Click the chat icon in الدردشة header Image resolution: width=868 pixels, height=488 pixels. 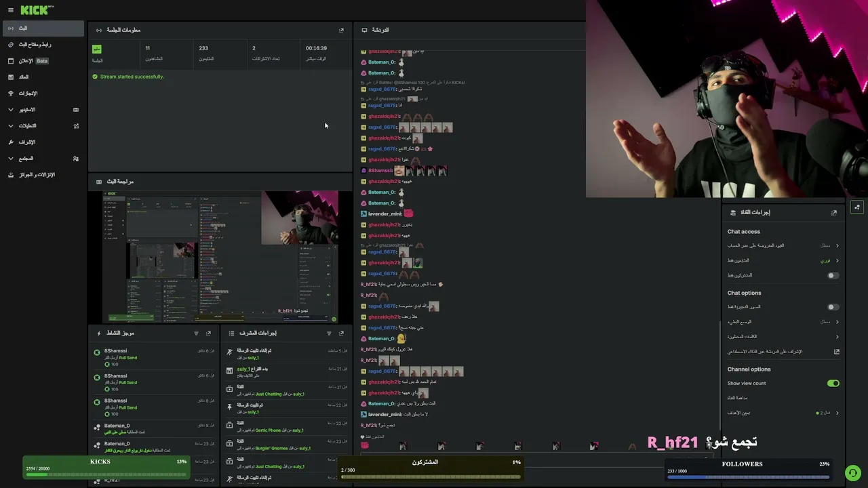pos(364,30)
